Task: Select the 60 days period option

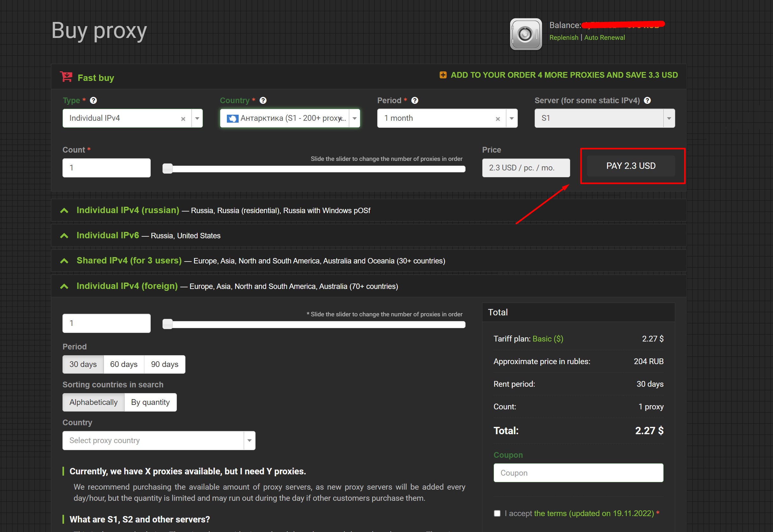Action: (x=124, y=364)
